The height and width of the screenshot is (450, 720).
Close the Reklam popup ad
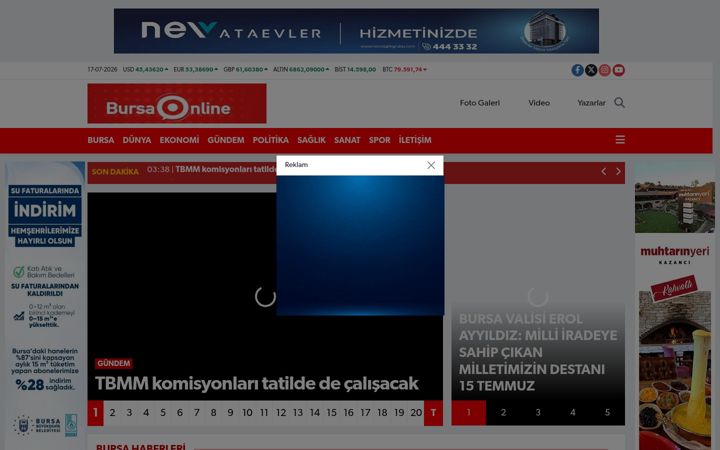[x=431, y=165]
